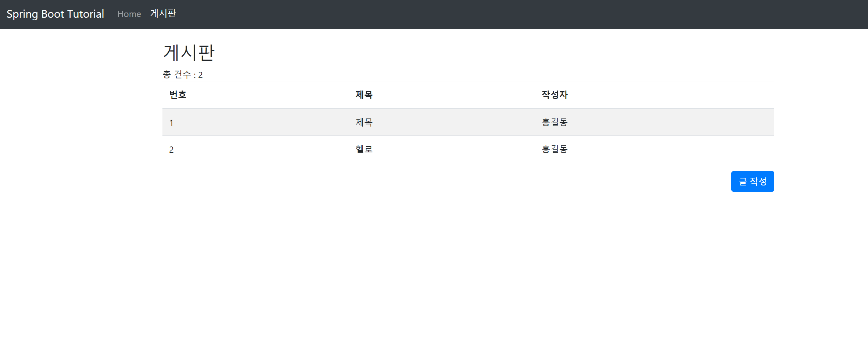Click the 게시판 page heading

click(189, 53)
